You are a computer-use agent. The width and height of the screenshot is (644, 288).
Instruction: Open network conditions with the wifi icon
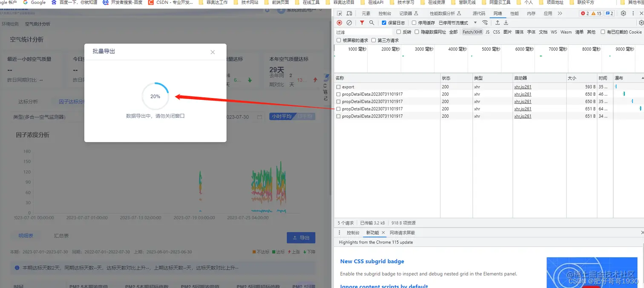[x=485, y=23]
